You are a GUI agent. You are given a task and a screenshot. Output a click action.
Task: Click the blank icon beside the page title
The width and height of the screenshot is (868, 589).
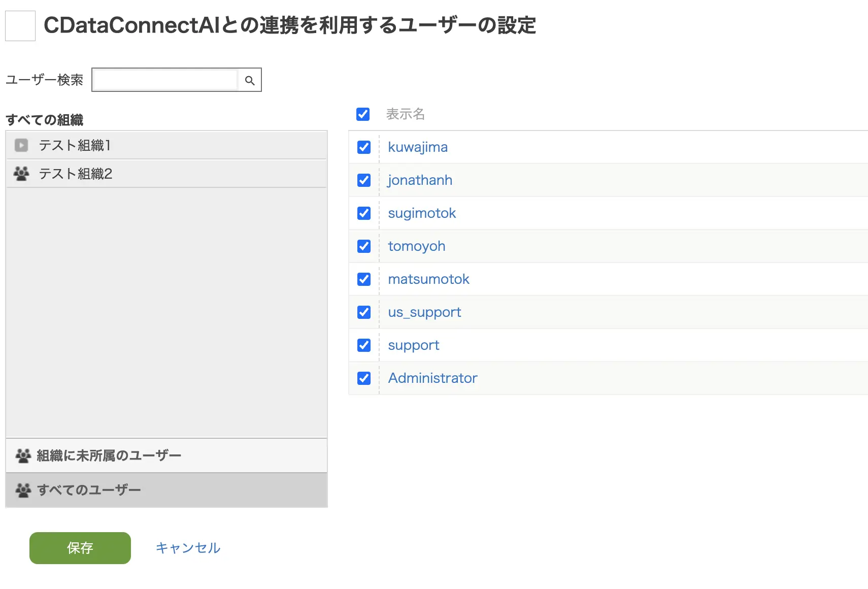point(20,26)
